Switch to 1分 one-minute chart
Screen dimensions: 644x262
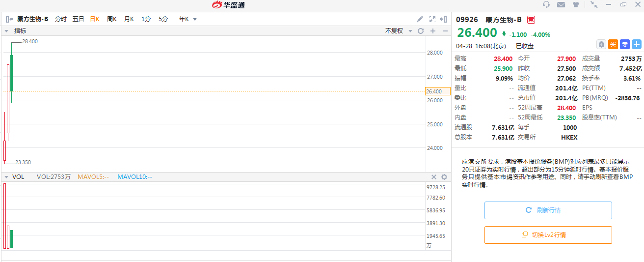pos(146,19)
